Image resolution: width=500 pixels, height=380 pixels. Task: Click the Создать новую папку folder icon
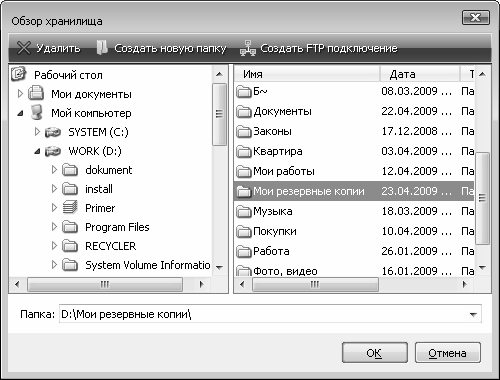(102, 47)
